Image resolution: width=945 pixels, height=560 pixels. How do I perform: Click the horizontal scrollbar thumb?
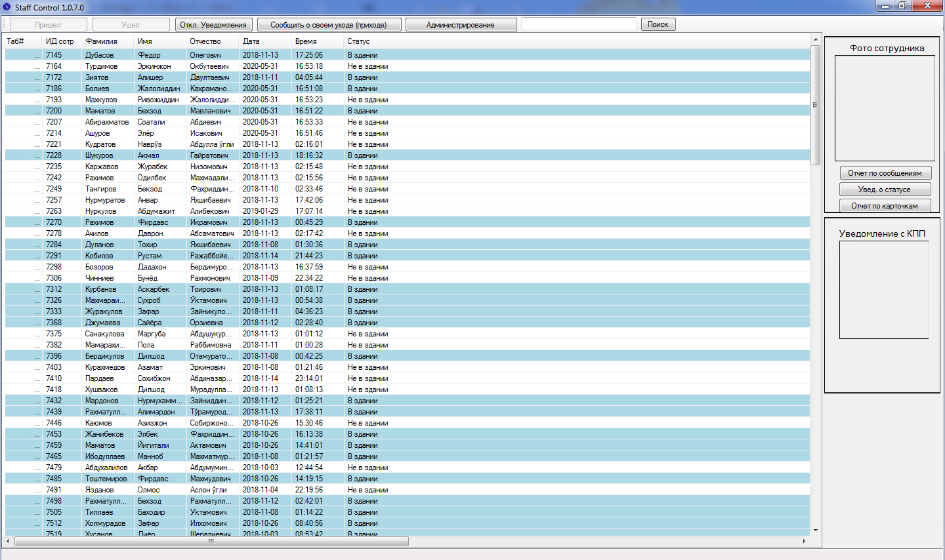[211, 542]
